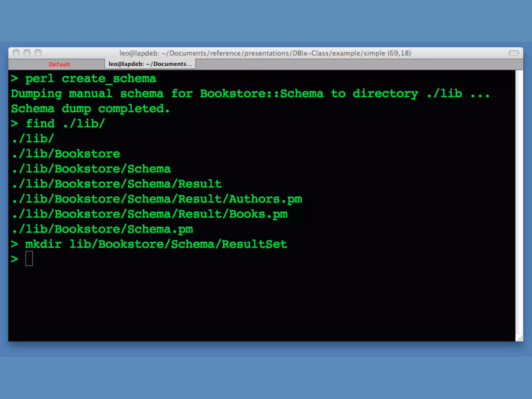Switch to the Default tab
This screenshot has height=399, width=532.
pos(59,64)
